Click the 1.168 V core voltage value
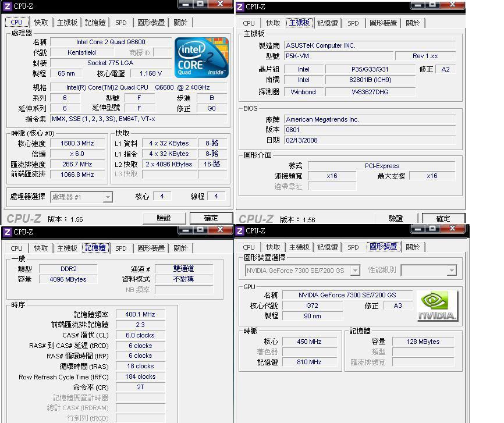The image size is (504, 423). coord(151,74)
